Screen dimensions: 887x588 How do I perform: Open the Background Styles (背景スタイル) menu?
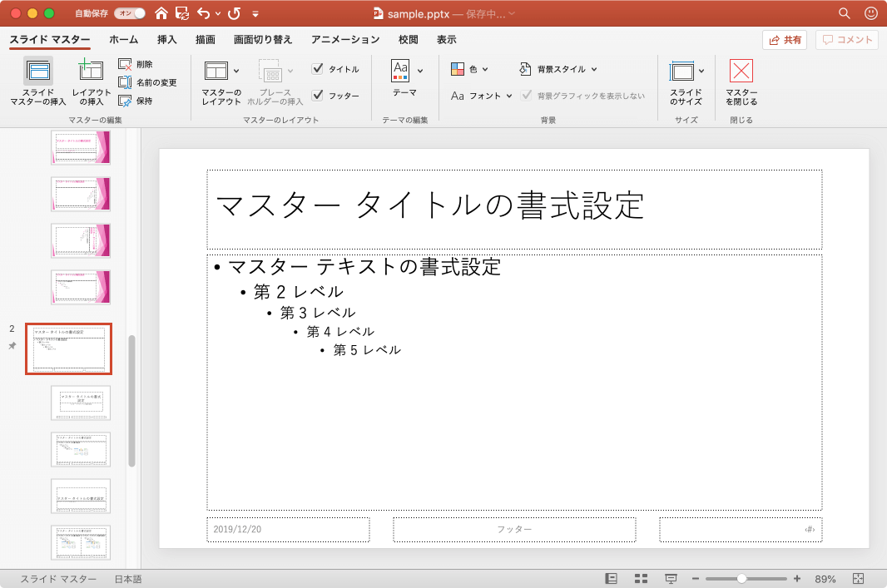558,69
